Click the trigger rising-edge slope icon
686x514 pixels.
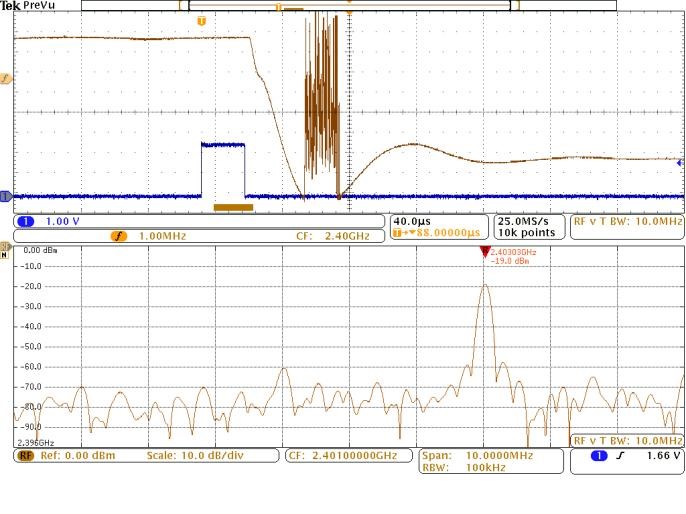[621, 456]
